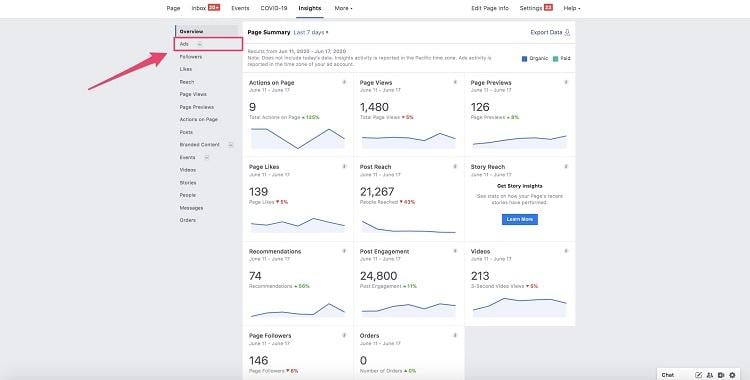This screenshot has height=380, width=750.
Task: Click external icon next to Branded Content
Action: pos(231,145)
